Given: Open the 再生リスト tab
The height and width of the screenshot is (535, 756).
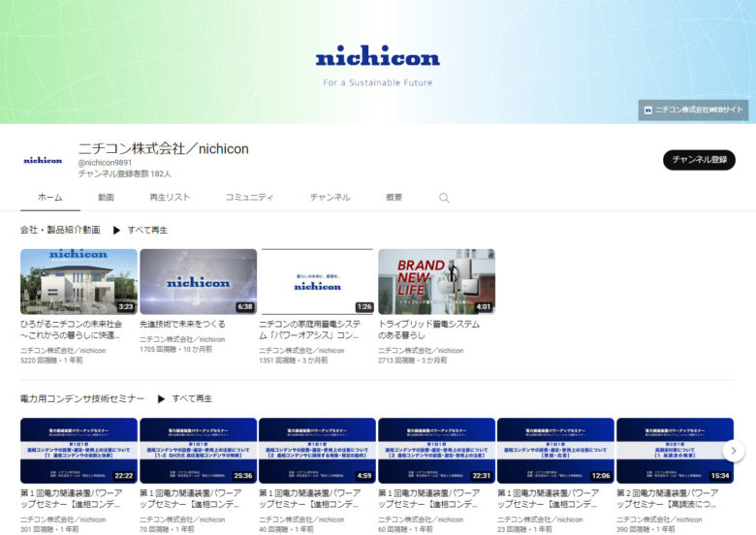Looking at the screenshot, I should pos(170,197).
